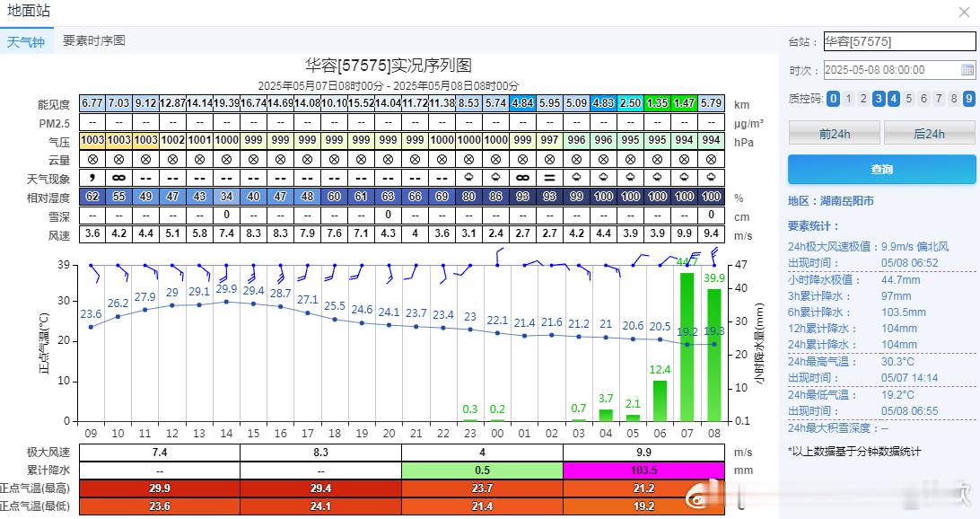
Task: Click the 44.7 mm rainfall bar at 07
Action: (x=687, y=347)
